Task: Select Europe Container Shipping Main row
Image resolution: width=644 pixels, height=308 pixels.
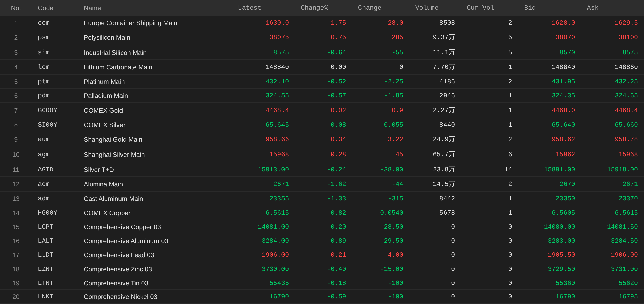Action: click(x=322, y=23)
